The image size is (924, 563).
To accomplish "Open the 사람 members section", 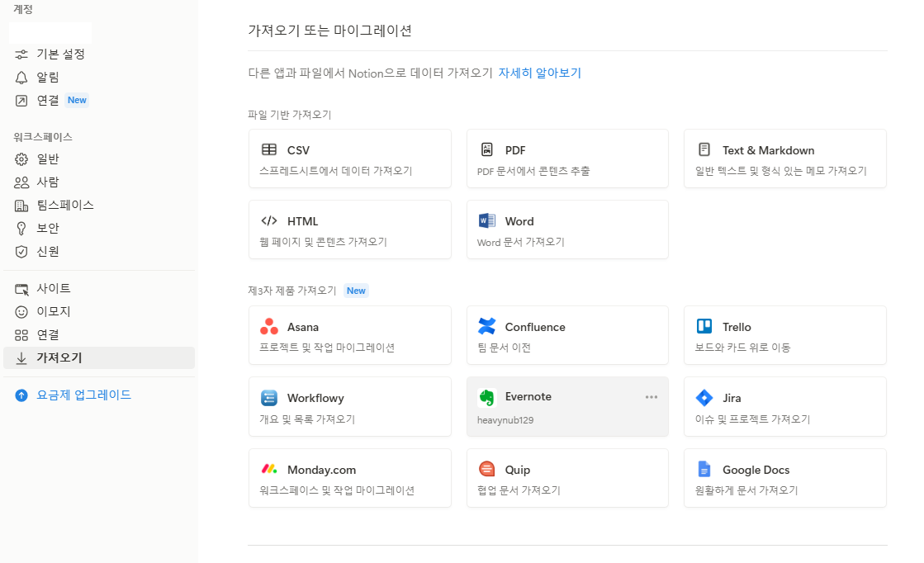I will (99, 182).
